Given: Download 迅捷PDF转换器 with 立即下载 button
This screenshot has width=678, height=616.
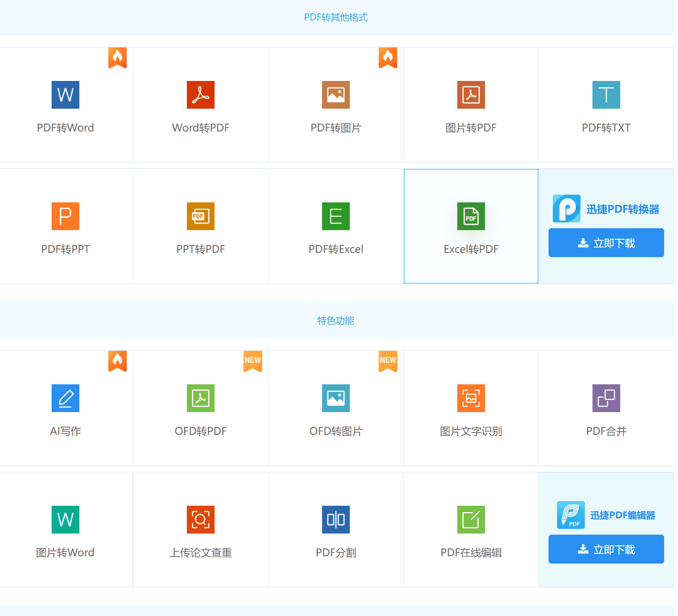Looking at the screenshot, I should click(606, 243).
